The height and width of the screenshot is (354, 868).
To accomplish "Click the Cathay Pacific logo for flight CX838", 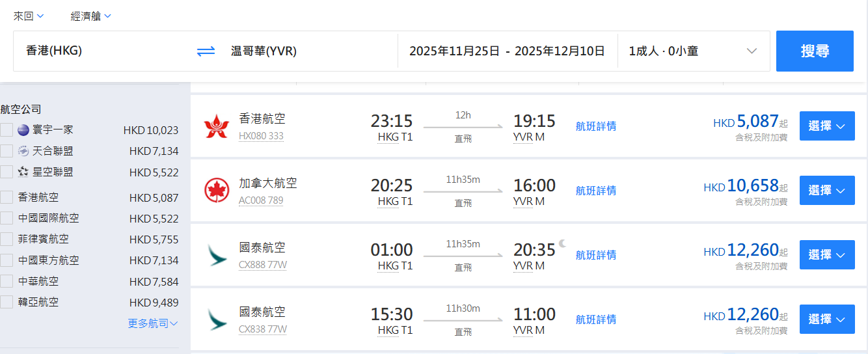I will (x=217, y=319).
